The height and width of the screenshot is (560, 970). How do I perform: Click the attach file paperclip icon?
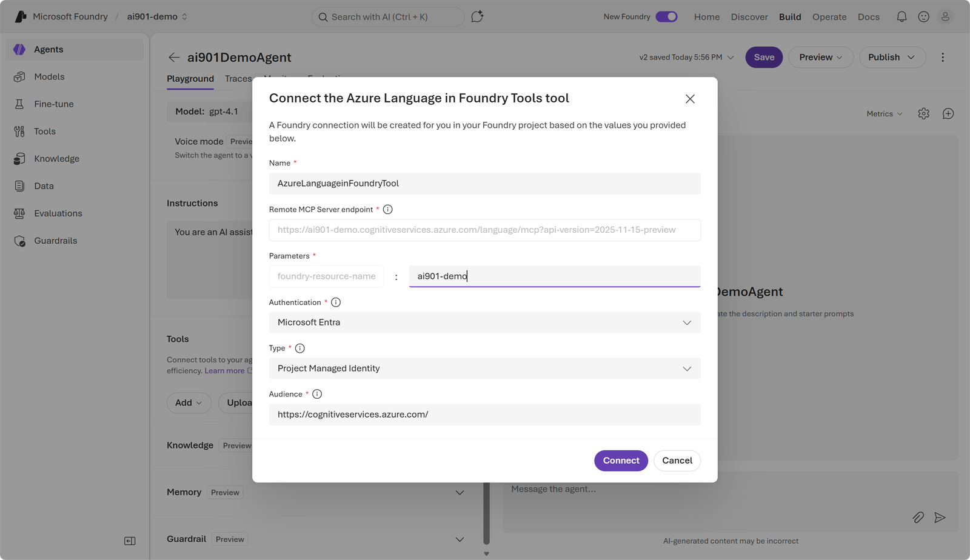pyautogui.click(x=918, y=518)
